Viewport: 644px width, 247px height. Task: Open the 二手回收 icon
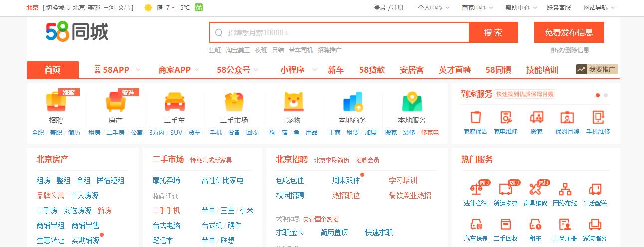[x=506, y=224]
